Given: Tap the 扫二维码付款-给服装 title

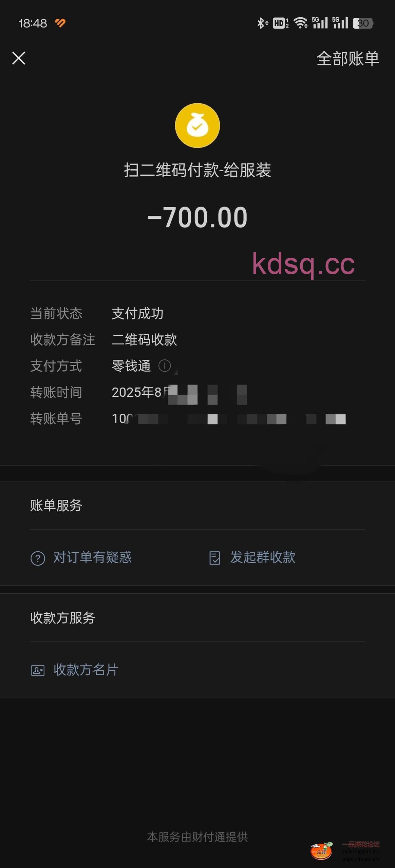Looking at the screenshot, I should [x=197, y=170].
